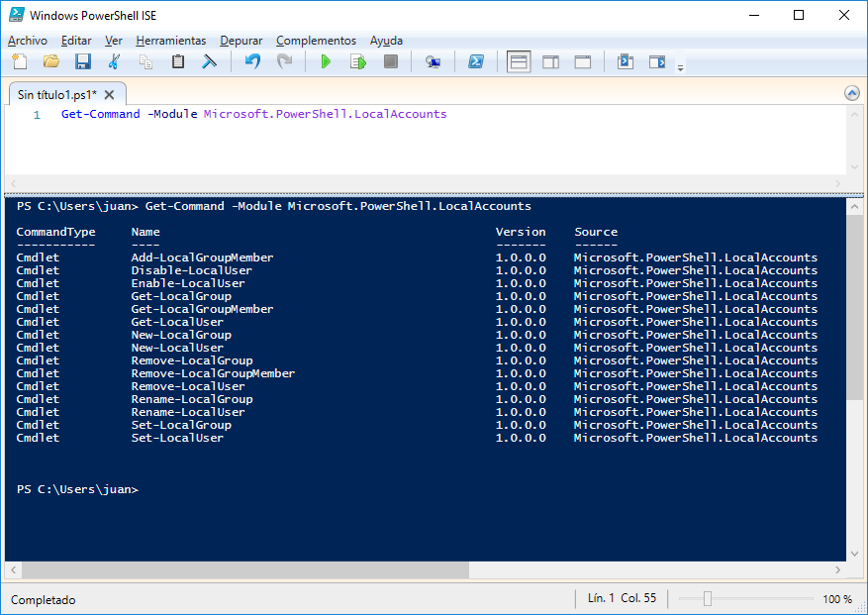Screen dimensions: 868x615
Task: Save the script with the floppy disk icon
Action: click(83, 62)
